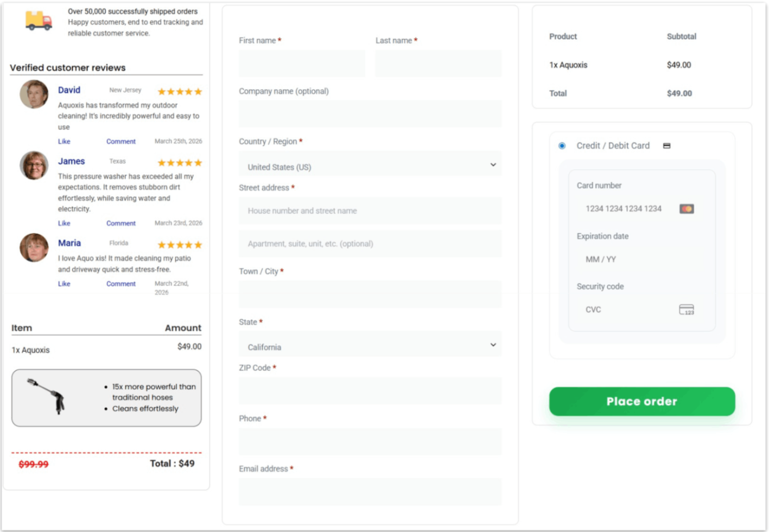This screenshot has width=769, height=532.
Task: Comment on James's review
Action: coord(120,223)
